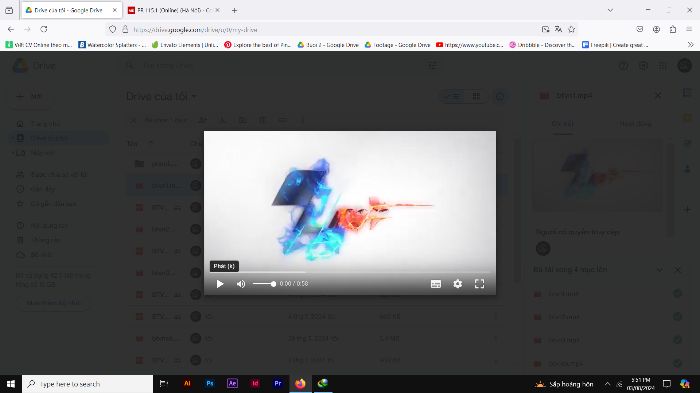Switch to the second browser tab
This screenshot has width=700, height=393.
tap(174, 10)
